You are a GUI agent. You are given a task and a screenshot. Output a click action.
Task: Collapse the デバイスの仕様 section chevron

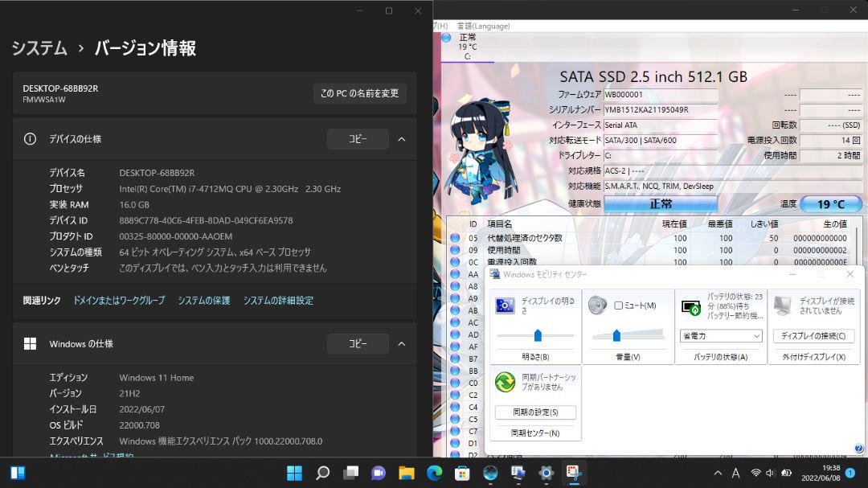402,139
